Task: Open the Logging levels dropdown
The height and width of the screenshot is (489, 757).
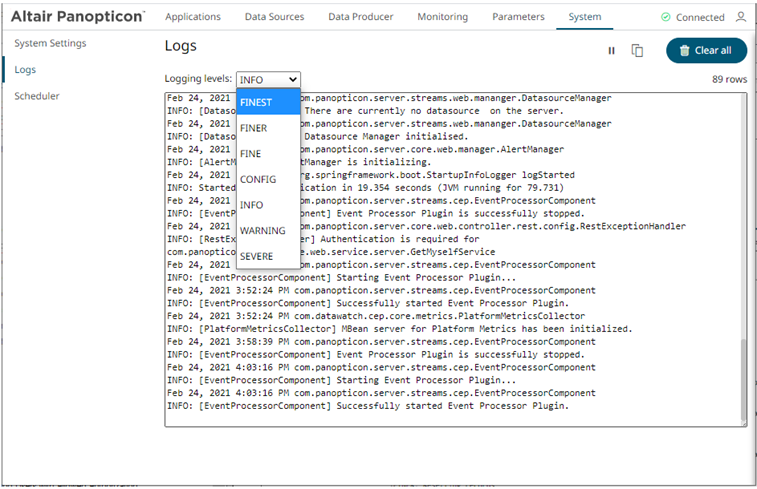Action: (x=268, y=80)
